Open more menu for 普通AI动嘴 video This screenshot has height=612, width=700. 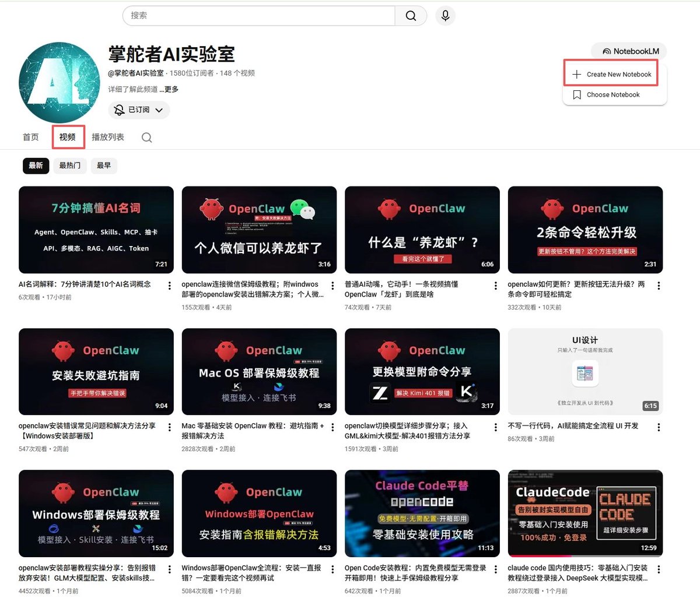[x=495, y=286]
